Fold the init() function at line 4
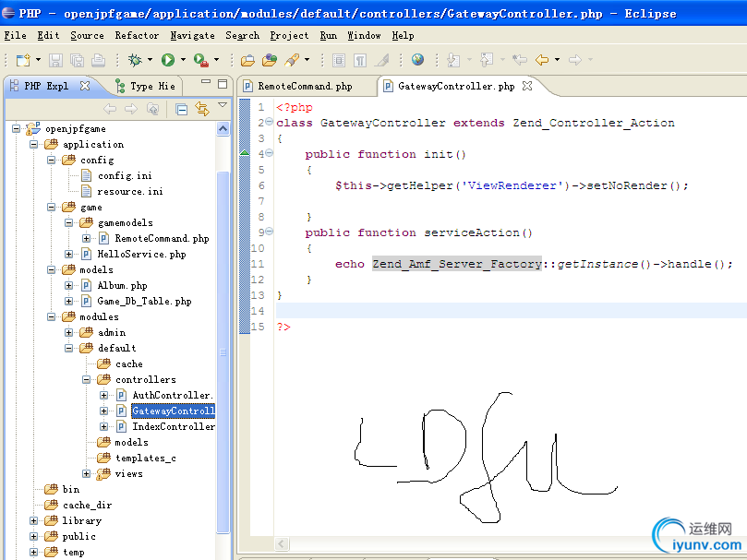747x560 pixels. pos(270,153)
